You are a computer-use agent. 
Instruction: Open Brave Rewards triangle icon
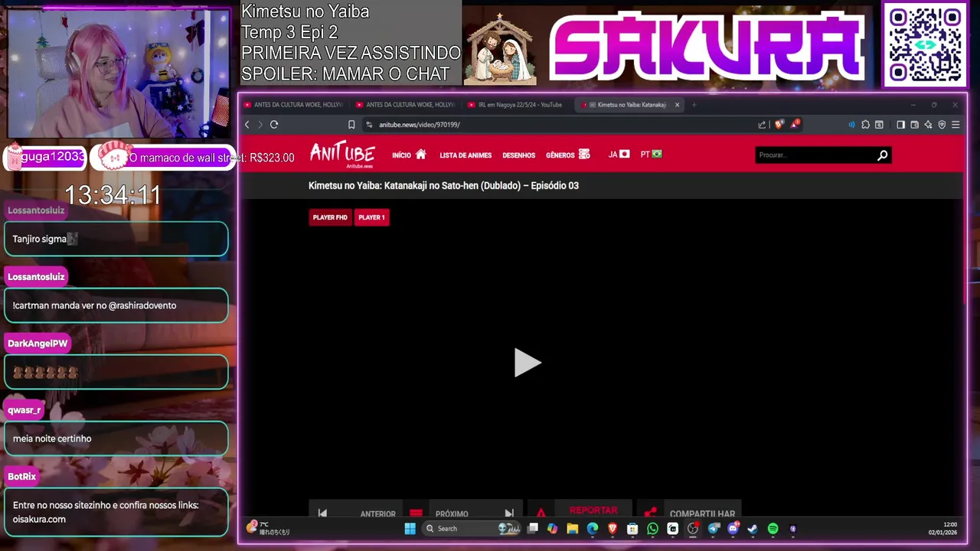[795, 124]
